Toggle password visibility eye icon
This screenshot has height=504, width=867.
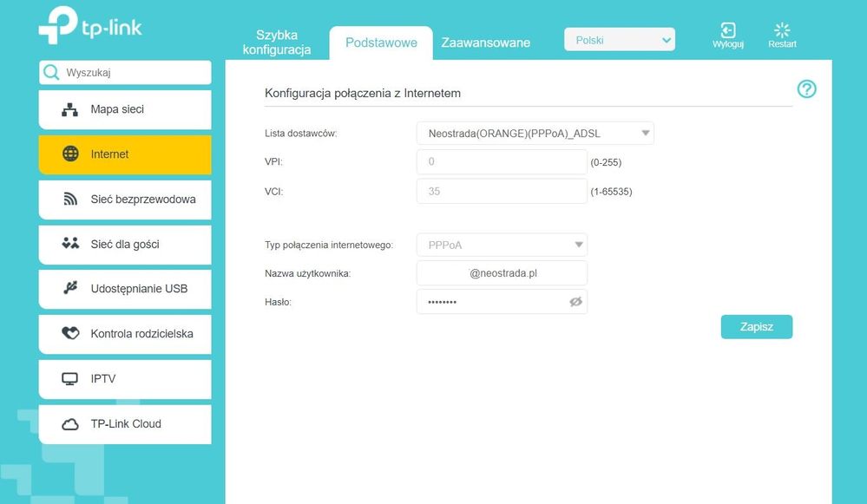[x=575, y=302]
